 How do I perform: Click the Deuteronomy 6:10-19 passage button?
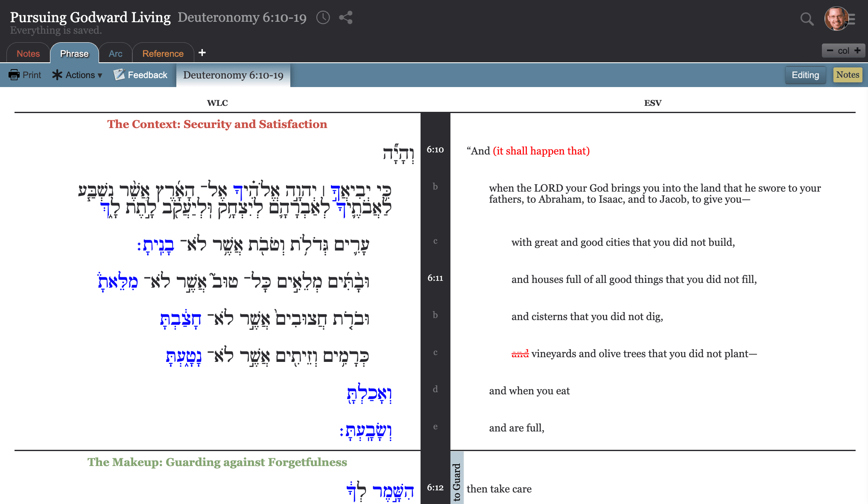(x=233, y=75)
